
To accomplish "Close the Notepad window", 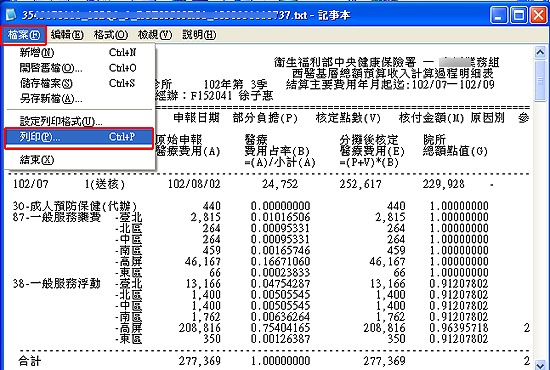I will (538, 15).
